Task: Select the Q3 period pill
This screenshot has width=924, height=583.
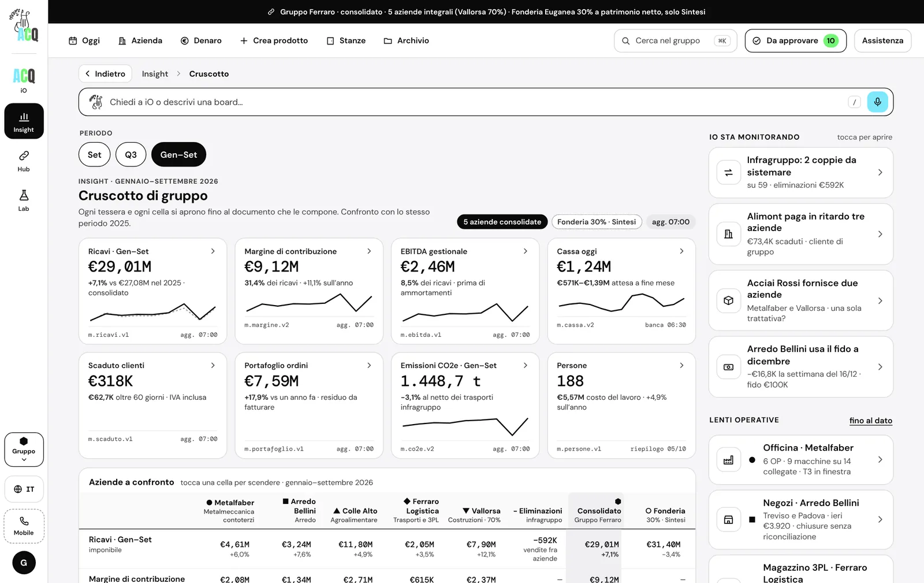Action: pos(131,155)
